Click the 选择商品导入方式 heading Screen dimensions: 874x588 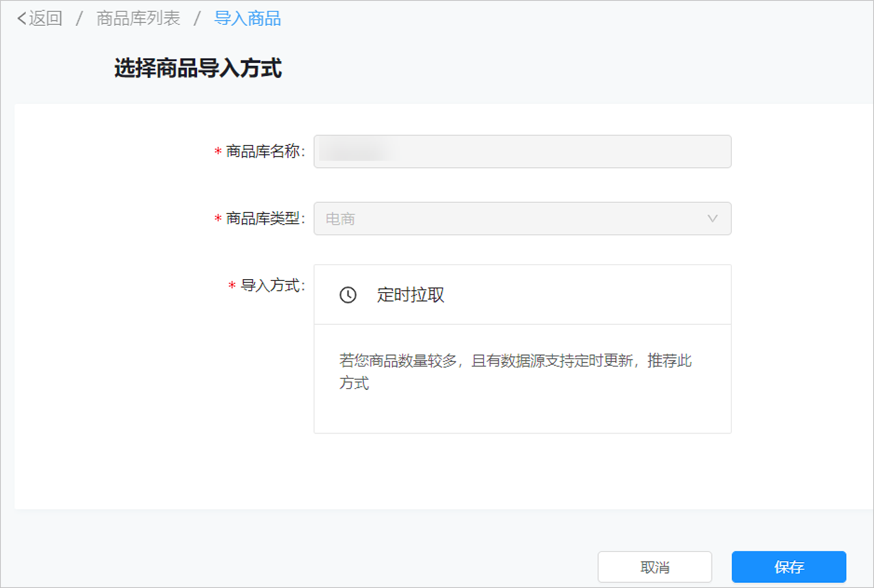[x=198, y=69]
